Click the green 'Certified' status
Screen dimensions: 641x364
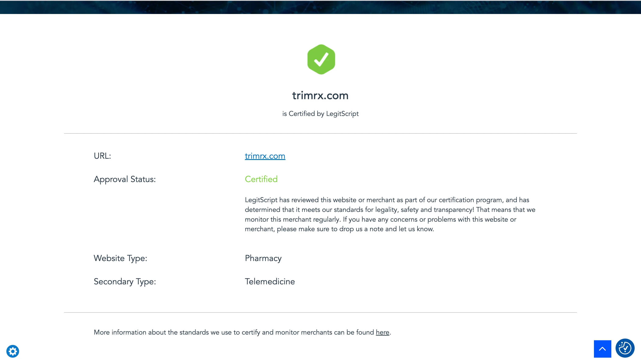pyautogui.click(x=261, y=179)
